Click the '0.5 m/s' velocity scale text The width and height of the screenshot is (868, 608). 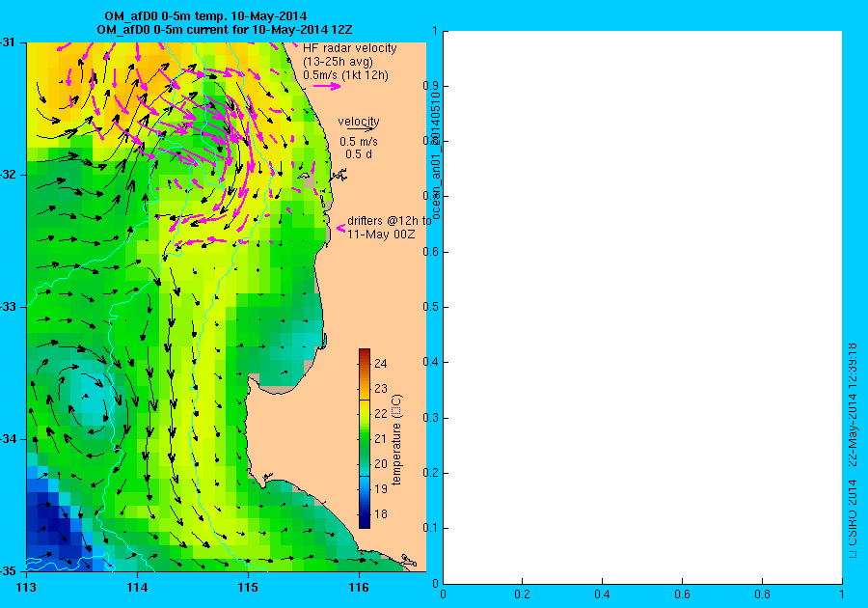click(x=359, y=142)
